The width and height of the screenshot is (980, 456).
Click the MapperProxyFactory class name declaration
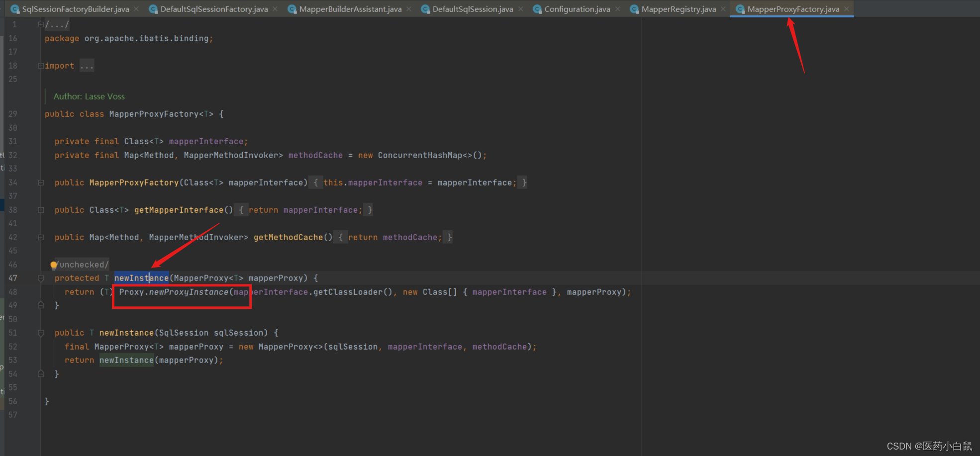pyautogui.click(x=154, y=114)
